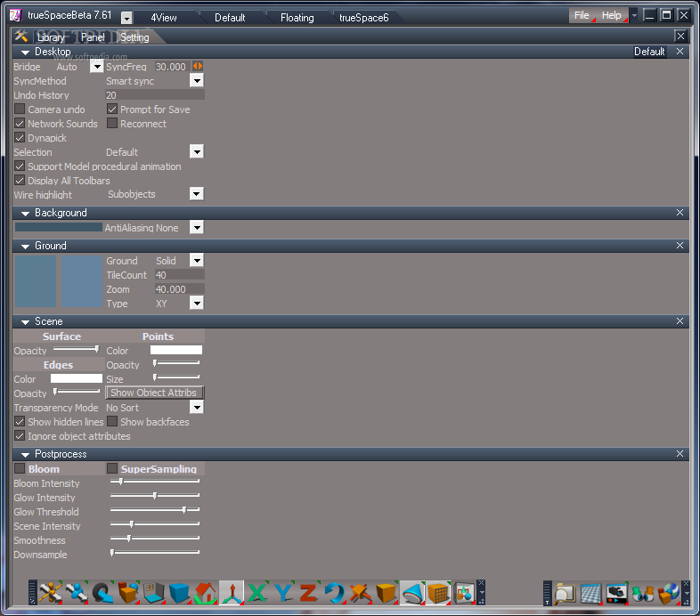This screenshot has width=700, height=616.
Task: Enable the Bloom checkbox
Action: point(20,468)
